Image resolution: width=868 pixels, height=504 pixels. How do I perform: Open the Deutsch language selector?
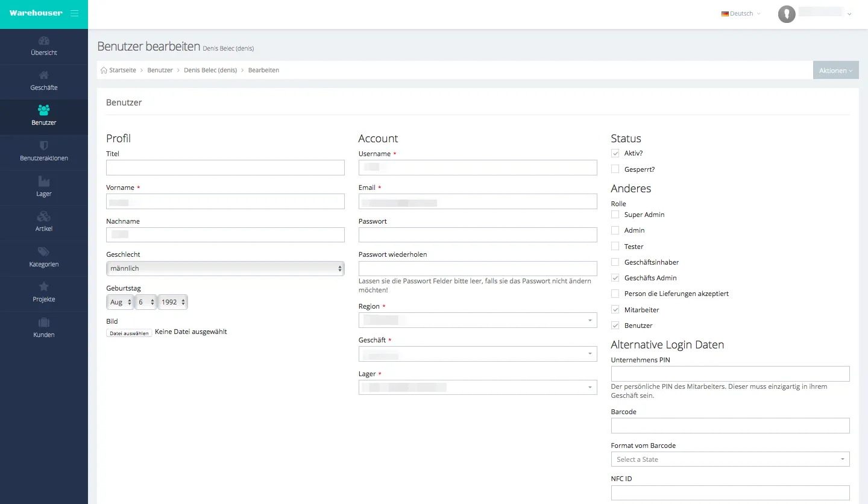coord(741,14)
